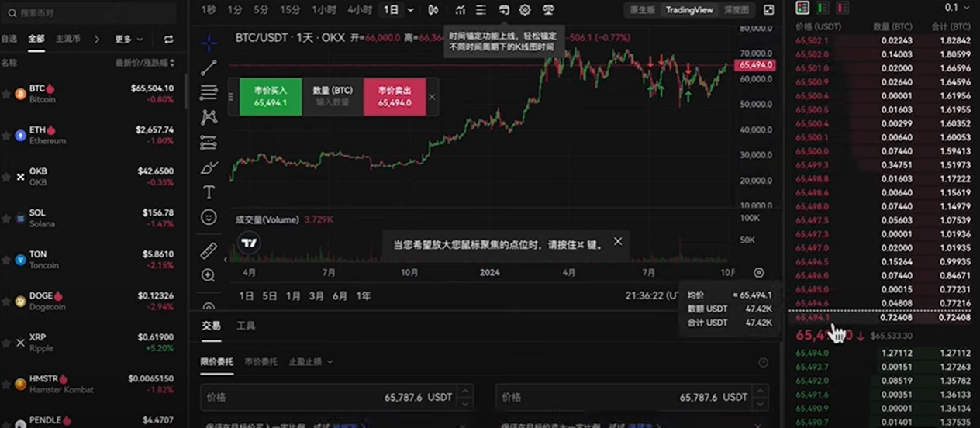This screenshot has width=980, height=428.
Task: Select the 市价委托 order type tab
Action: pos(261,362)
